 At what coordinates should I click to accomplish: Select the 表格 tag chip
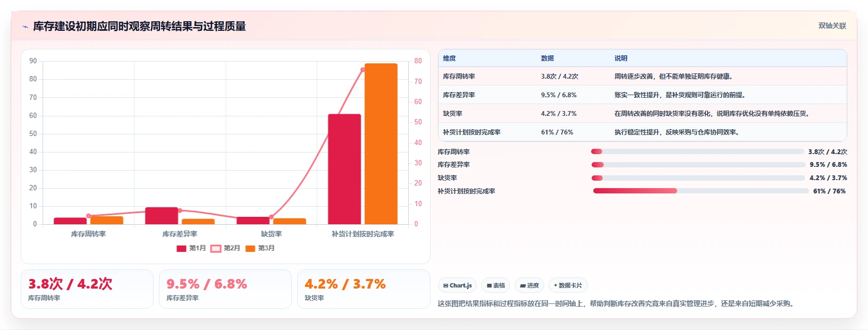tap(495, 285)
